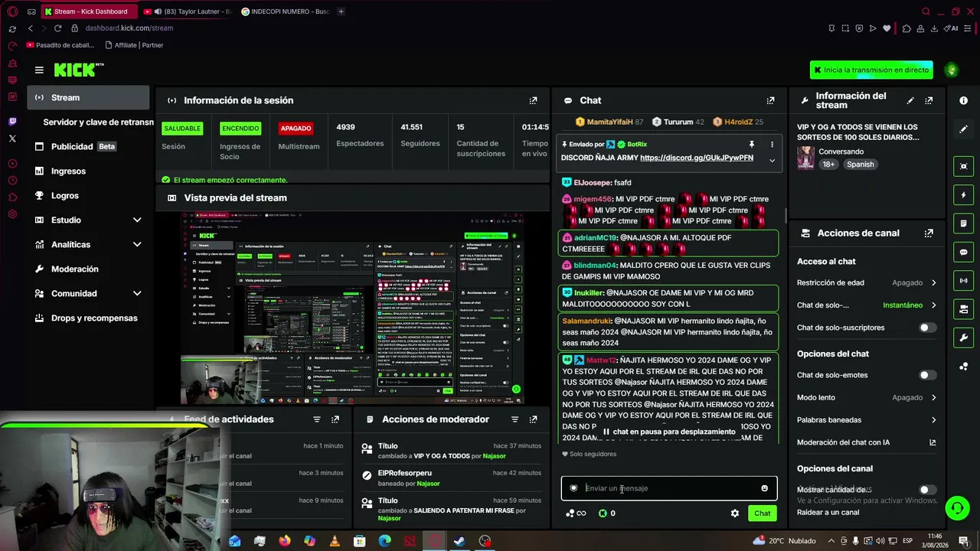
Task: Toggle Chat de solo-emotes switch
Action: [927, 375]
